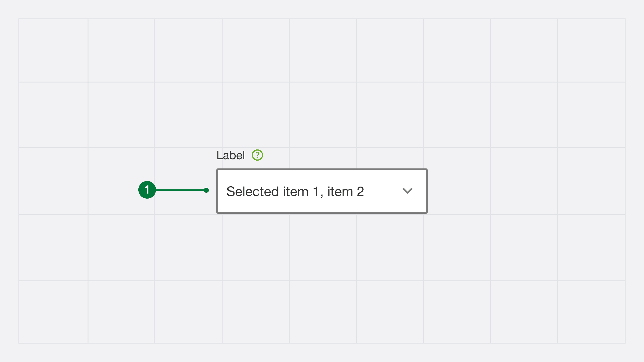Click the green annotation connector line
Screen dimensions: 644x362
click(x=180, y=190)
